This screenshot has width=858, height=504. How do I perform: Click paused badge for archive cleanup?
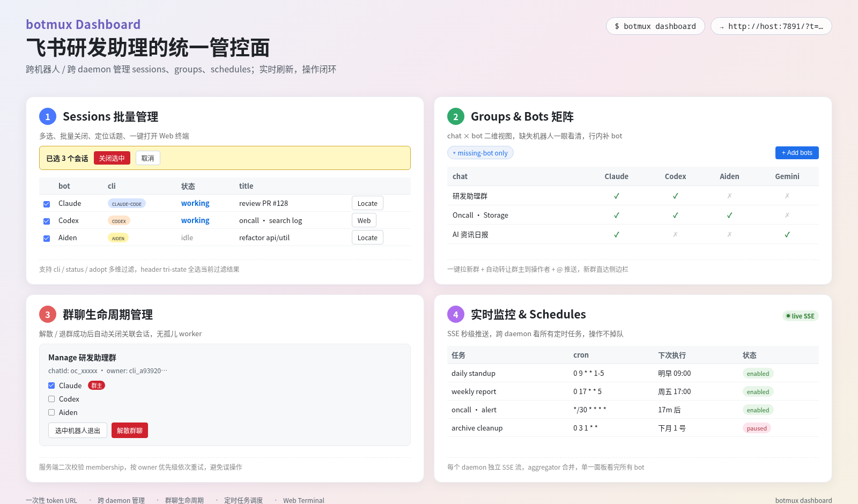point(757,428)
